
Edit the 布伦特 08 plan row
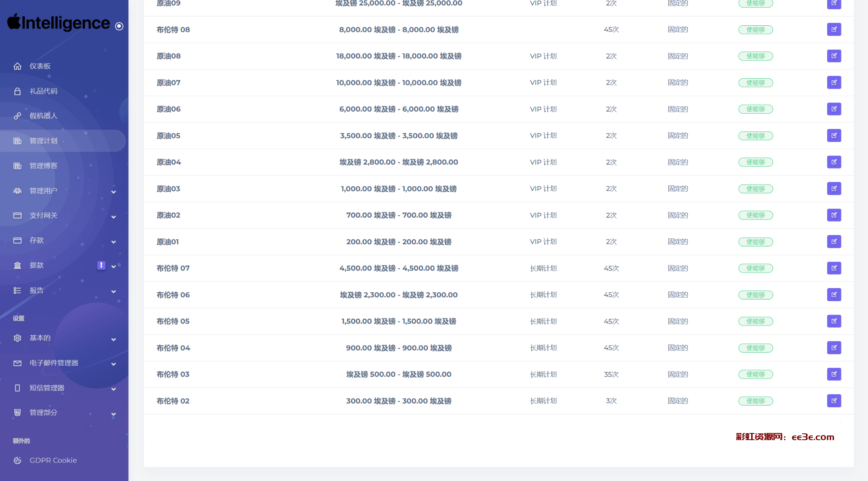click(834, 29)
